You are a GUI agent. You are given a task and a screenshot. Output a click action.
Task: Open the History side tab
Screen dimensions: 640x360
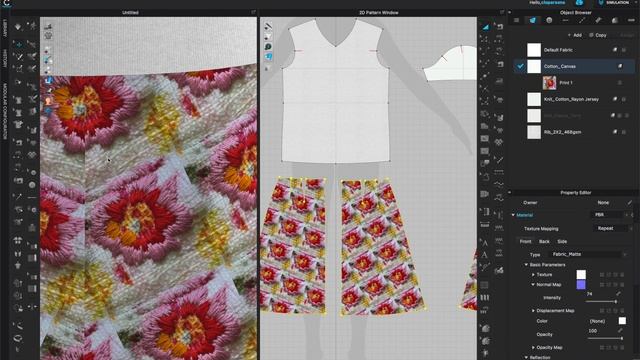[5, 58]
